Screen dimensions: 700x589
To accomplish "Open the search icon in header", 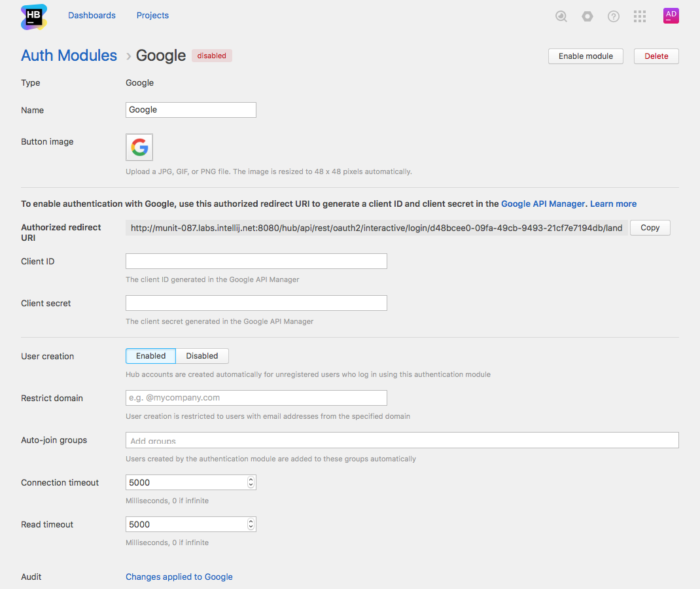I will coord(561,16).
